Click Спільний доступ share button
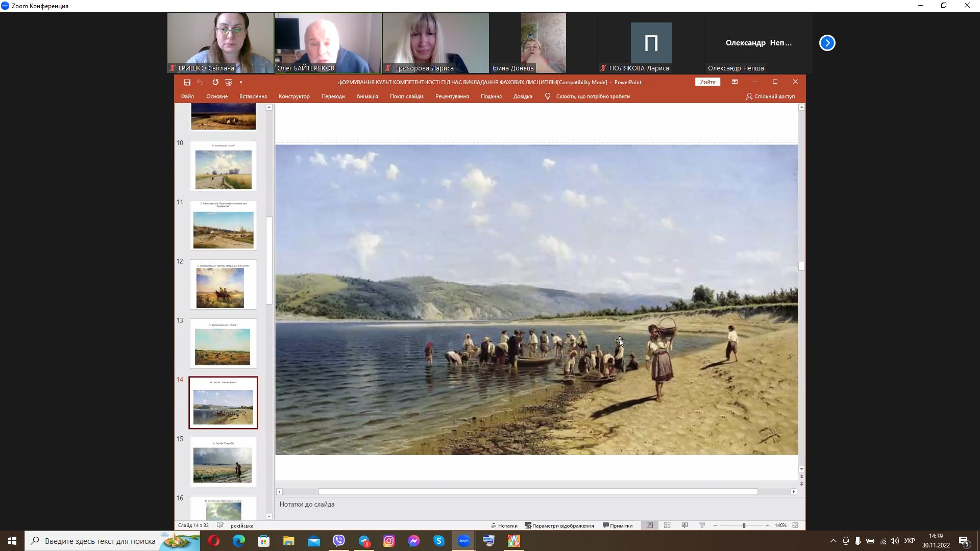 point(771,96)
